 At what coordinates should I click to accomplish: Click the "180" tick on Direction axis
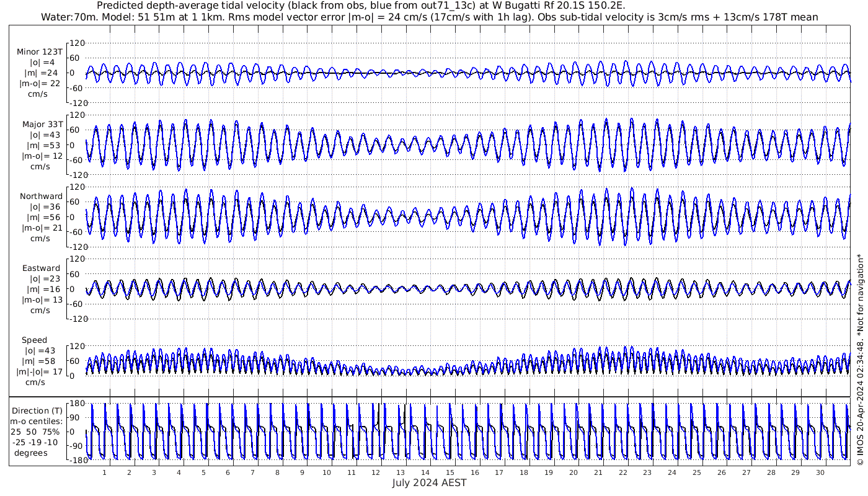click(77, 403)
